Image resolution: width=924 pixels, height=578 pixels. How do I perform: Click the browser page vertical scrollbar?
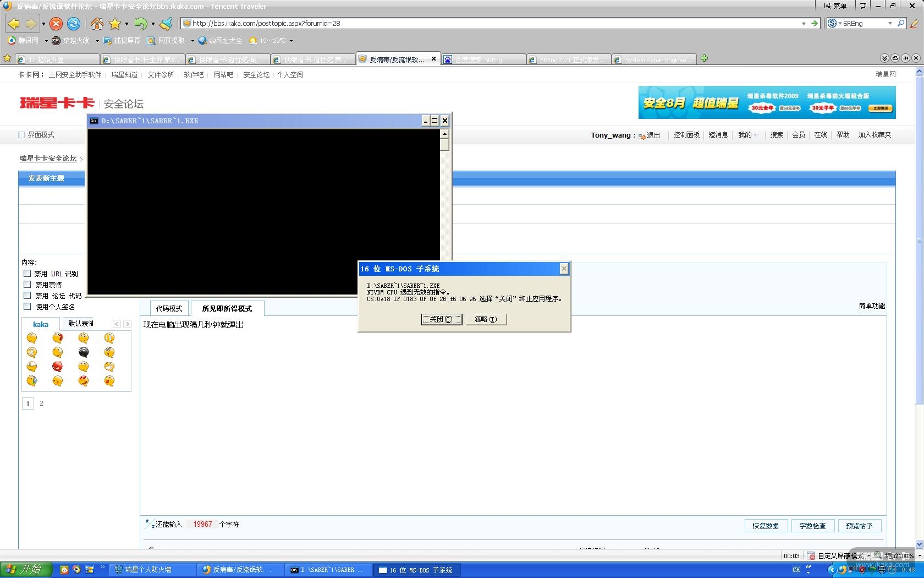pyautogui.click(x=919, y=308)
